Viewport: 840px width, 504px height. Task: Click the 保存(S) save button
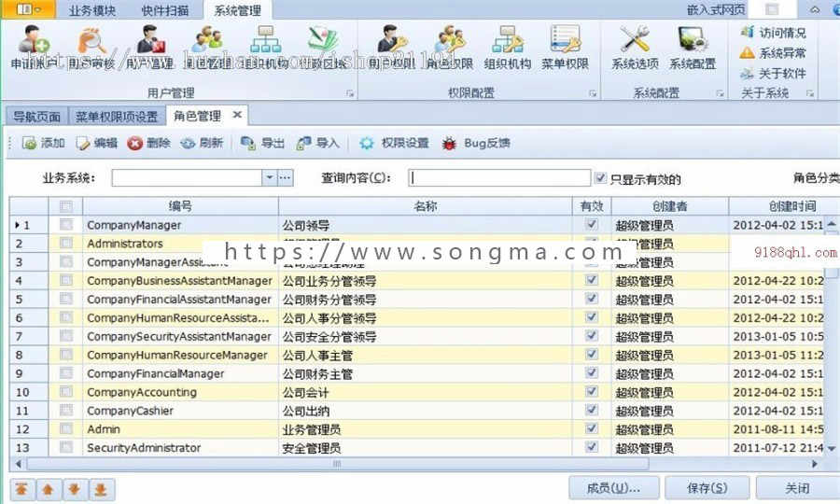pyautogui.click(x=707, y=488)
